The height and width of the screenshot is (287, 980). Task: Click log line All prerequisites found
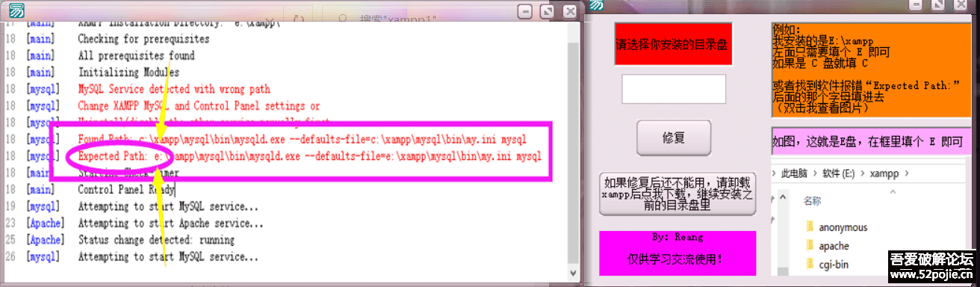(136, 56)
